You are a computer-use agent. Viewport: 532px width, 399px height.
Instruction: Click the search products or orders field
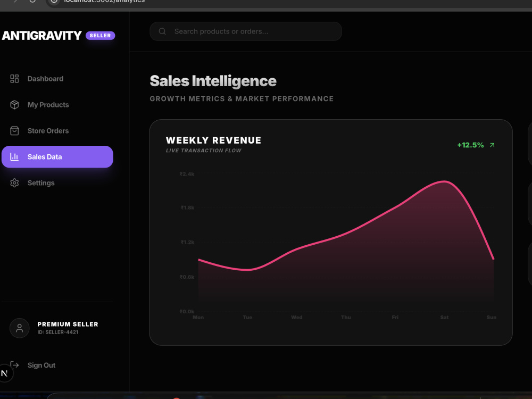click(x=246, y=31)
